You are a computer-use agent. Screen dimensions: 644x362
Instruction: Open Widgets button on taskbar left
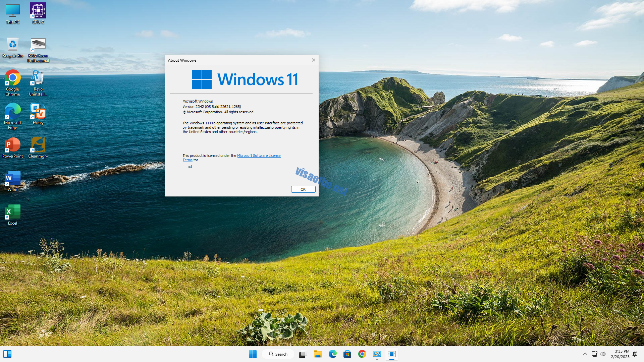[7, 354]
